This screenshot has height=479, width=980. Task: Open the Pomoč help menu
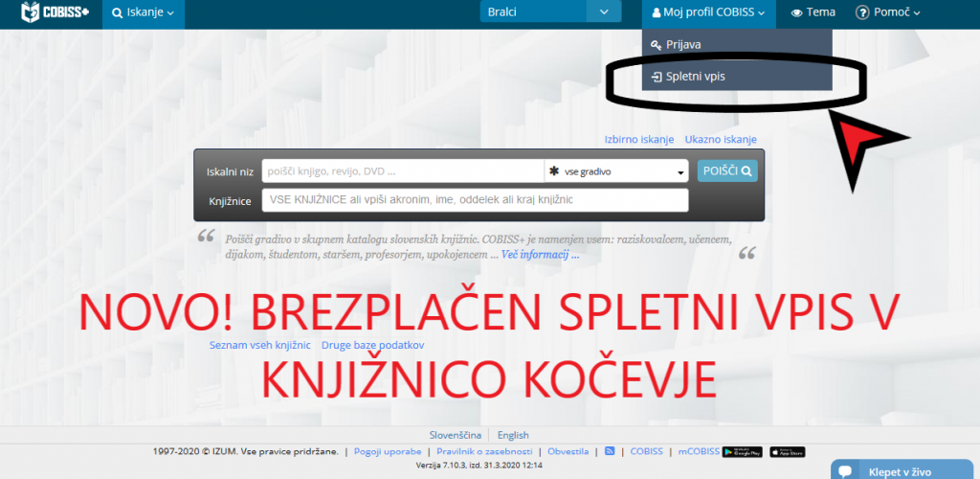[887, 12]
